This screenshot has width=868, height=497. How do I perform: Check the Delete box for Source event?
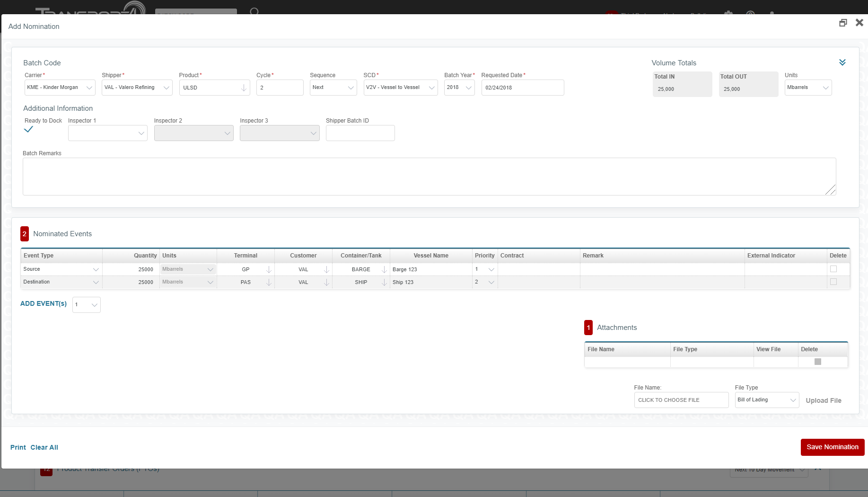coord(833,269)
